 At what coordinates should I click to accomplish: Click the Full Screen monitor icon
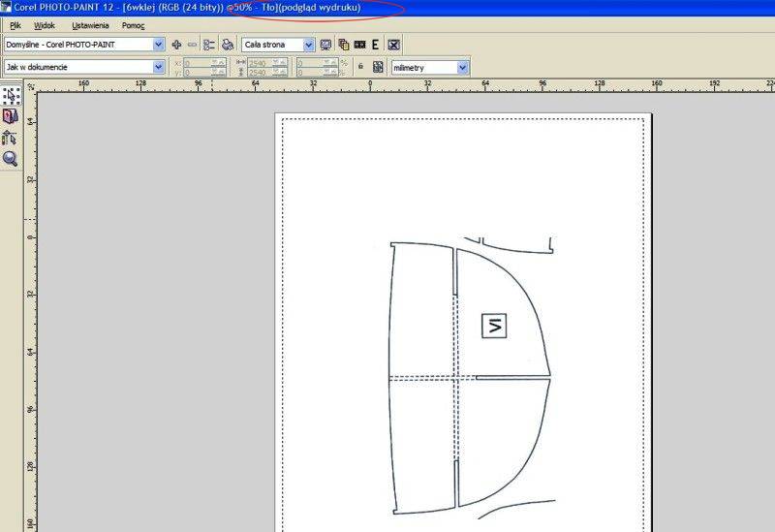pos(326,45)
